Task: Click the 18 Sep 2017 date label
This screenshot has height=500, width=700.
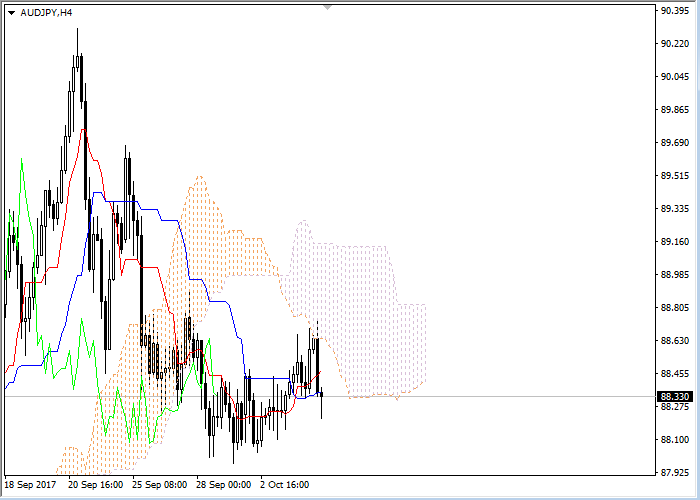Action: point(30,485)
